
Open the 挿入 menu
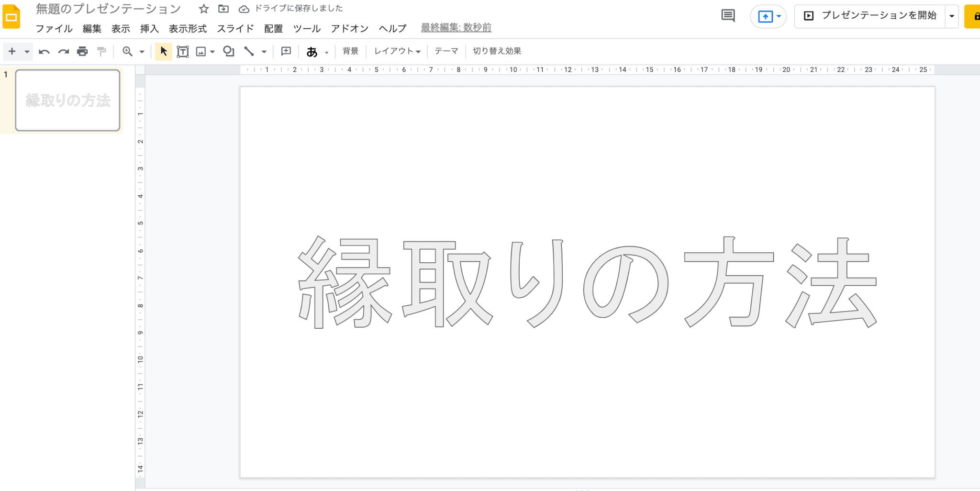149,29
